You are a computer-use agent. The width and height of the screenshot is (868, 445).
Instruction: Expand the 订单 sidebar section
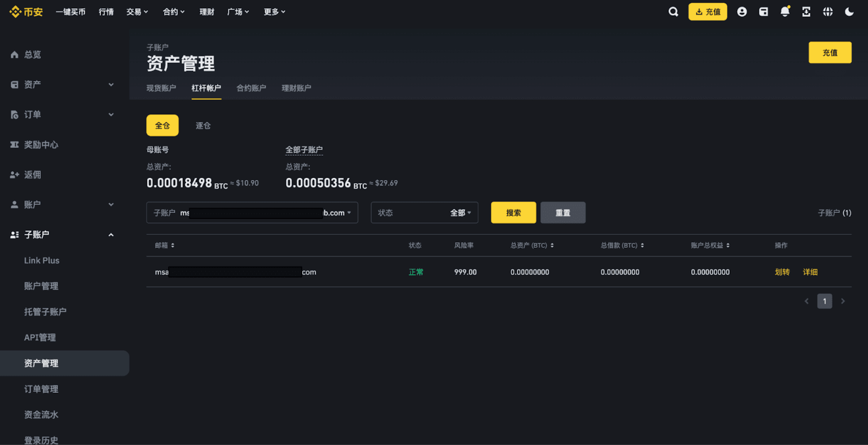[x=111, y=115]
